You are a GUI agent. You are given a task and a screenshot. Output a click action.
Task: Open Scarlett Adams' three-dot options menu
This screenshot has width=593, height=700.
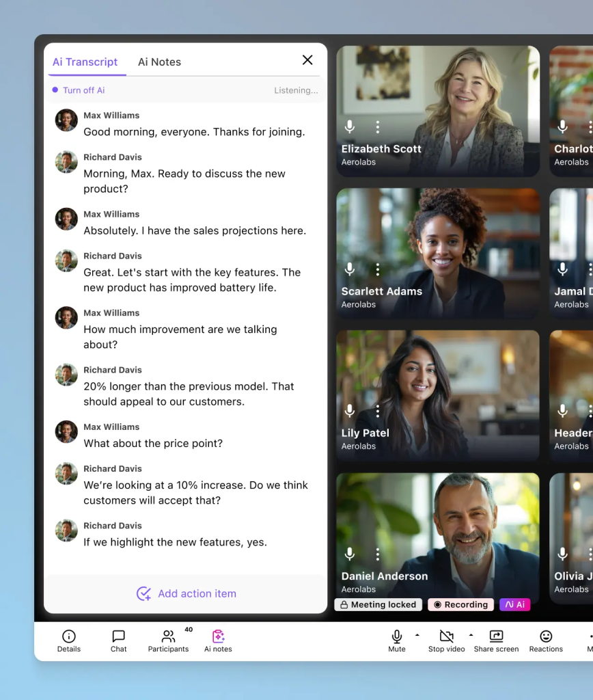click(378, 269)
